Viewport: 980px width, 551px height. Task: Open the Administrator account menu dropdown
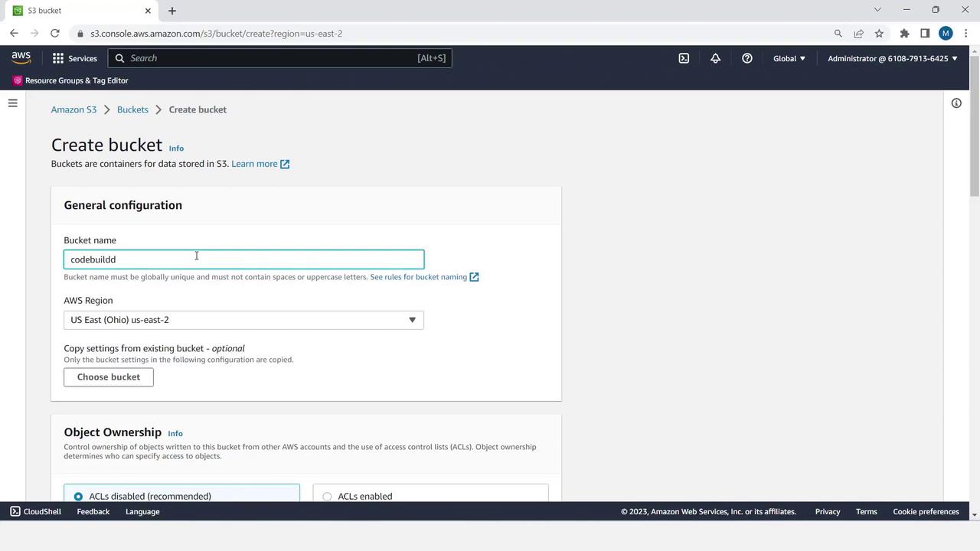[893, 58]
